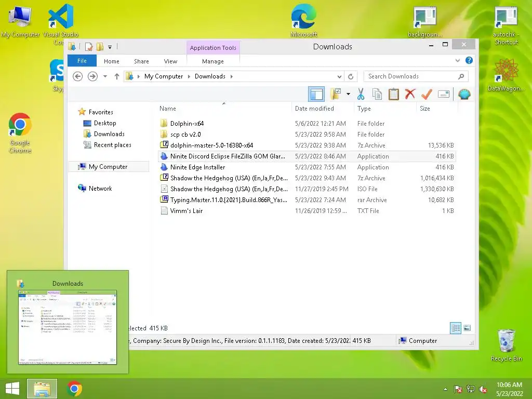The image size is (532, 399).
Task: Click the folder options toolbar icon
Action: 336,94
